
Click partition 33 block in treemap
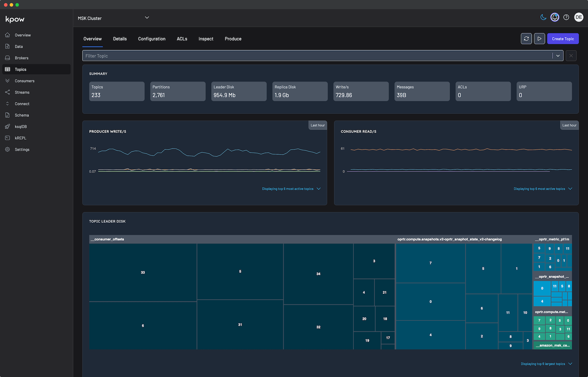(143, 272)
